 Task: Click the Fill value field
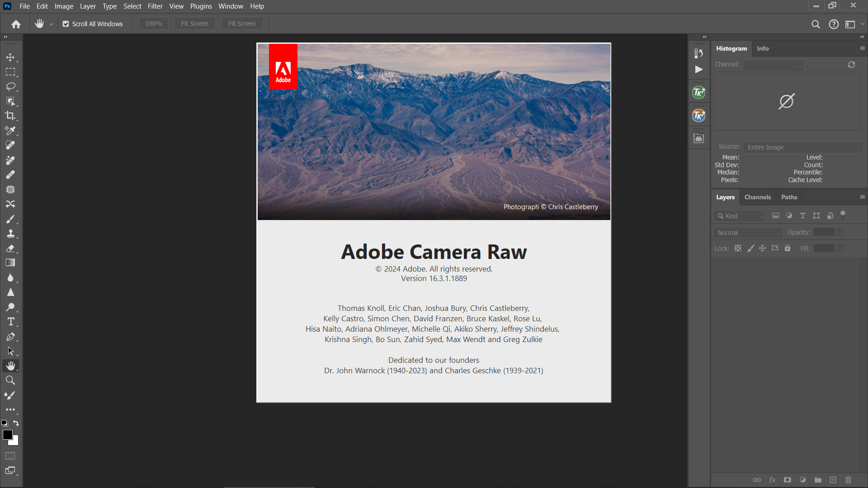click(x=824, y=249)
